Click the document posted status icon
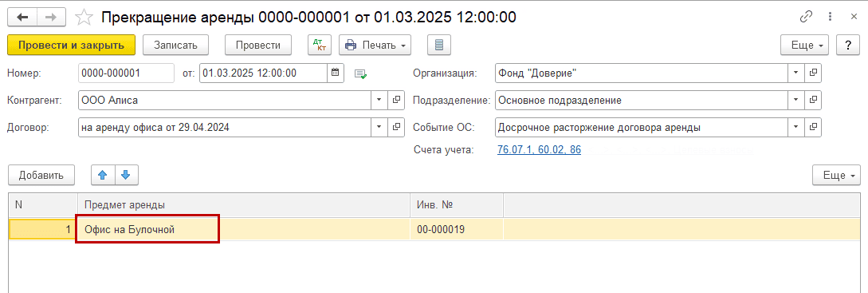The width and height of the screenshot is (868, 293). (361, 73)
